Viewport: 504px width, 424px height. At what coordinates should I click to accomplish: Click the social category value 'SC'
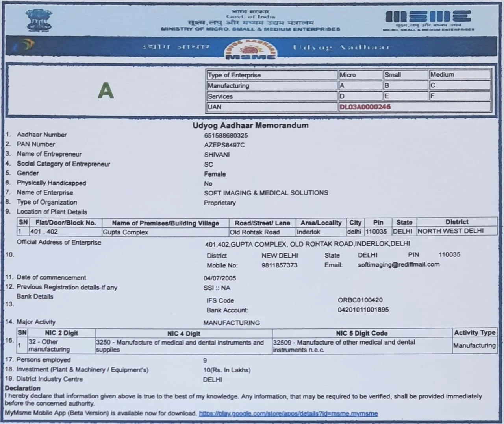coord(208,164)
